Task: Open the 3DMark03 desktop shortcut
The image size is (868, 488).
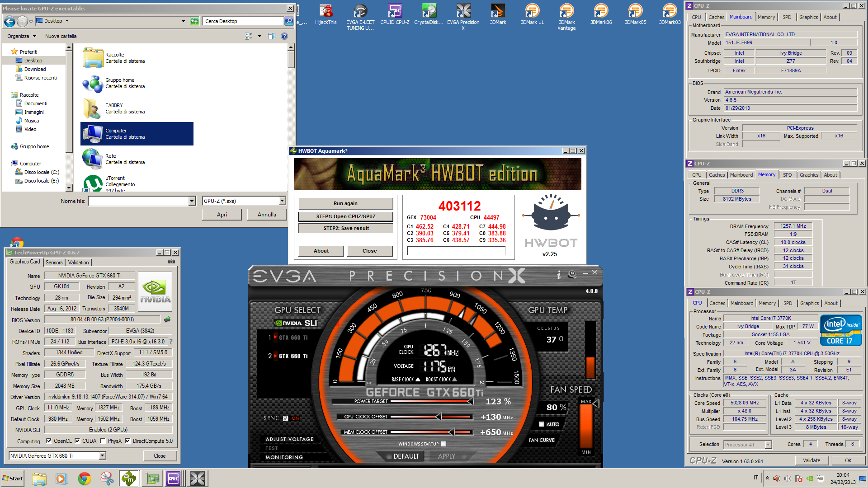Action: [670, 14]
